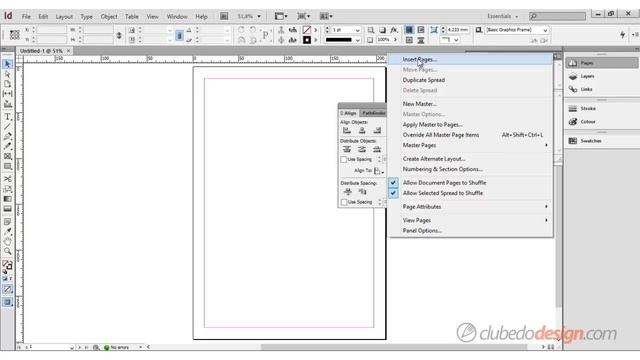Viewport: 640px width, 360px height.
Task: Click the reference point locator grid
Action: click(x=15, y=35)
